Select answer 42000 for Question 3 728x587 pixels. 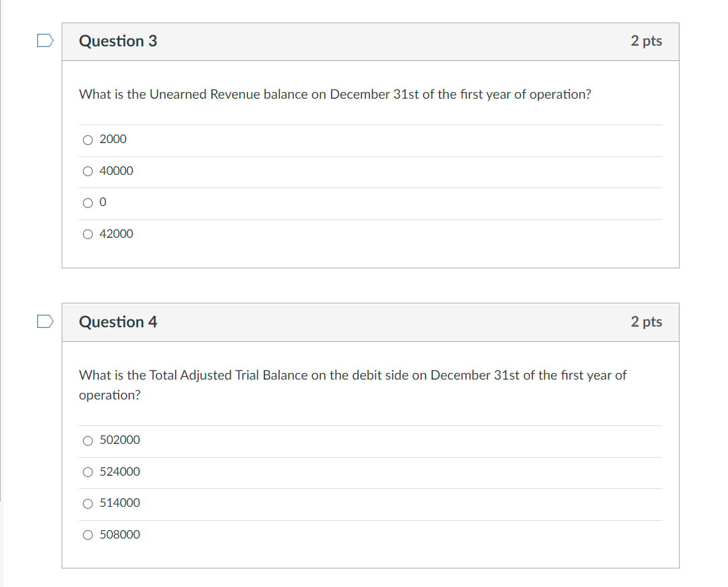pos(88,235)
